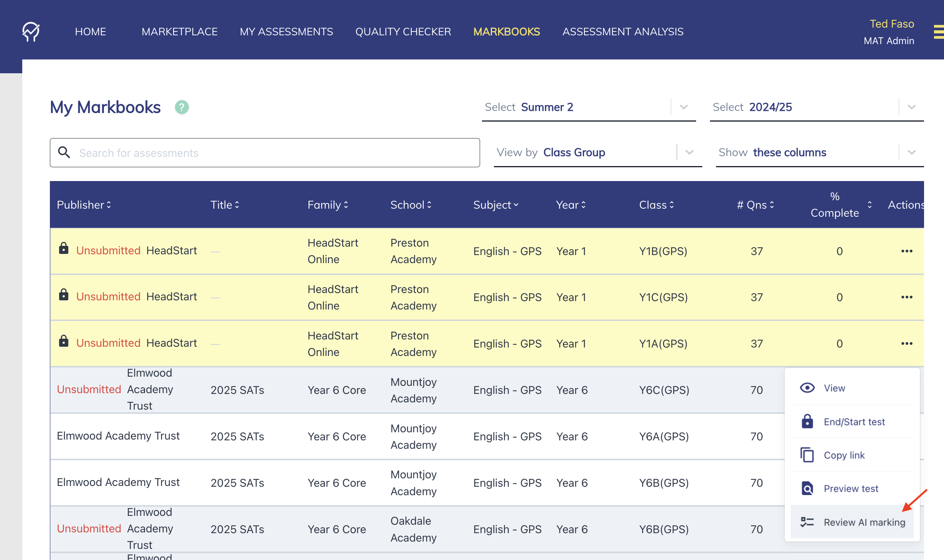The width and height of the screenshot is (944, 560).
Task: Click the padlock icon for End/Start test
Action: click(x=807, y=421)
